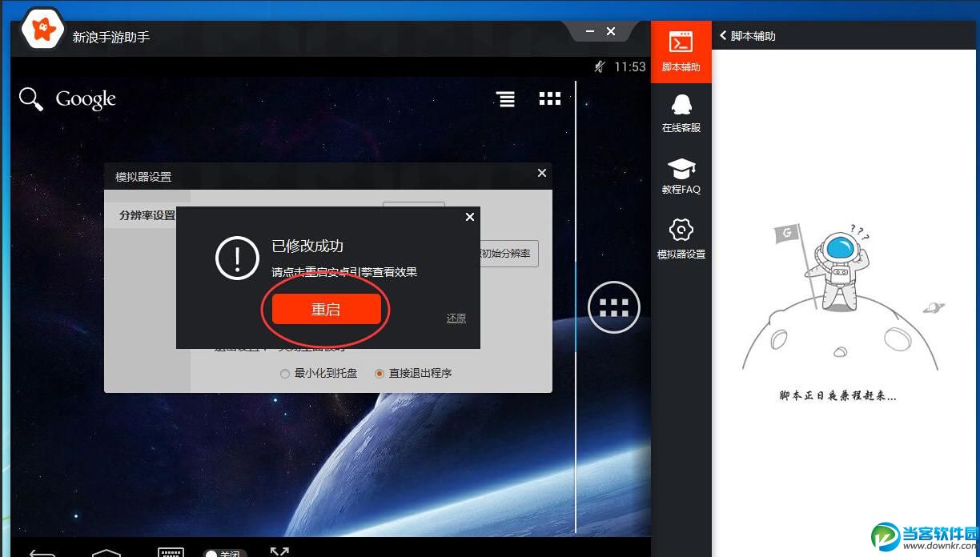
Task: Click the muted sound status icon
Action: 600,66
